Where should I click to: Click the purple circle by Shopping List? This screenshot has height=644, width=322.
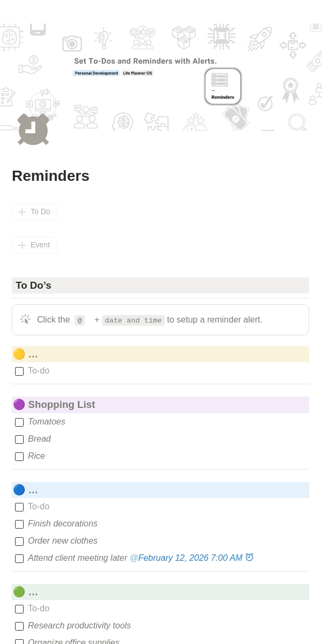tap(19, 405)
